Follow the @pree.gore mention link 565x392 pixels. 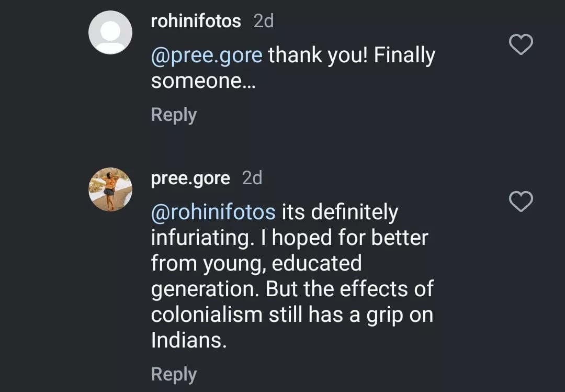tap(207, 55)
